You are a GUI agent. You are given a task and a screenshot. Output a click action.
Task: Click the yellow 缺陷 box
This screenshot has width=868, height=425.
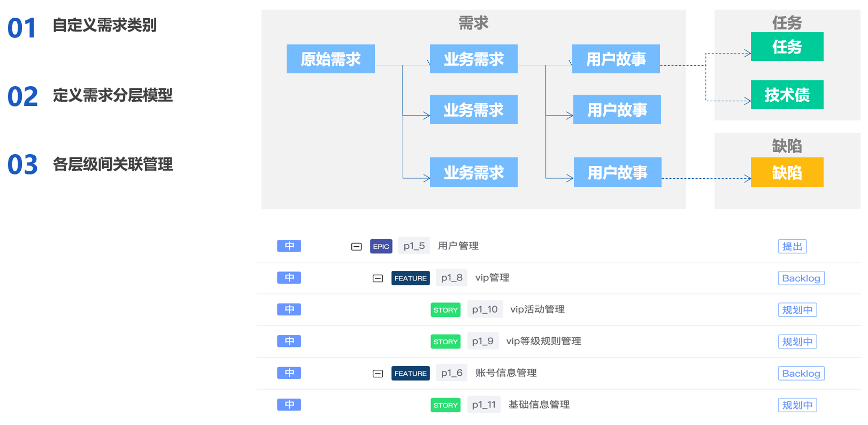787,172
